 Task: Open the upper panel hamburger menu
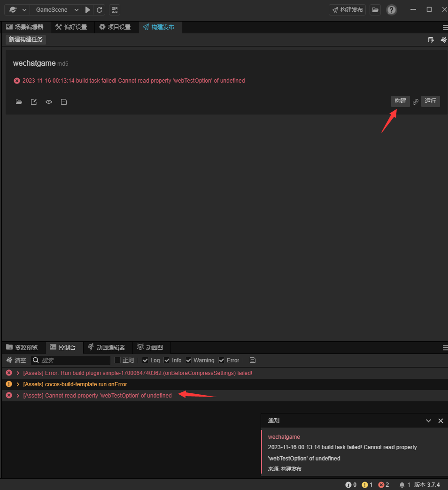coord(445,28)
